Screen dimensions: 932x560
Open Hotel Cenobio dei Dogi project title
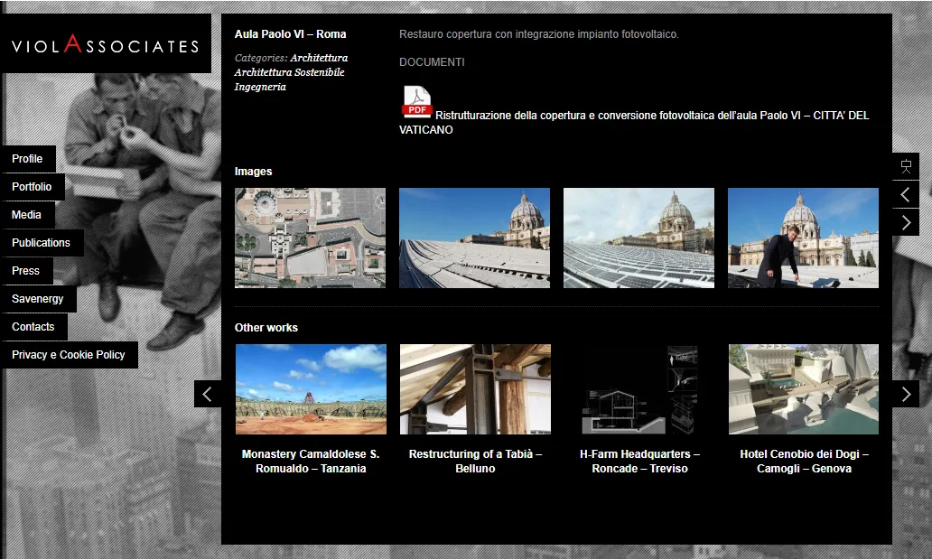coord(804,462)
